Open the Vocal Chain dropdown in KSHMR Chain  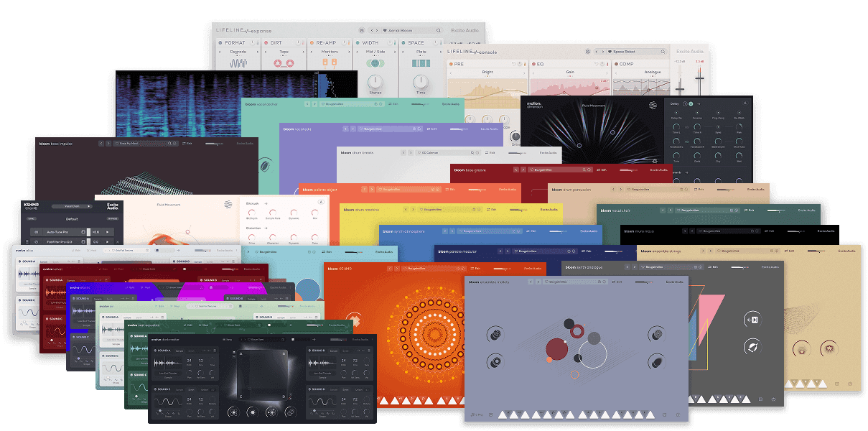(x=72, y=206)
